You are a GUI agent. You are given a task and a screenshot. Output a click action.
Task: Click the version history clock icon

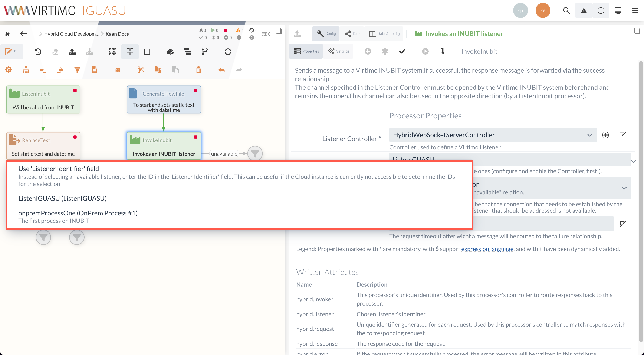point(38,52)
